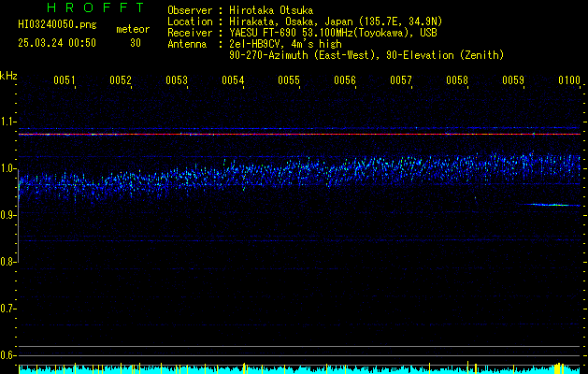Screen dimensions: 588x374
Task: Click the HROFFT title text
Action: point(95,7)
